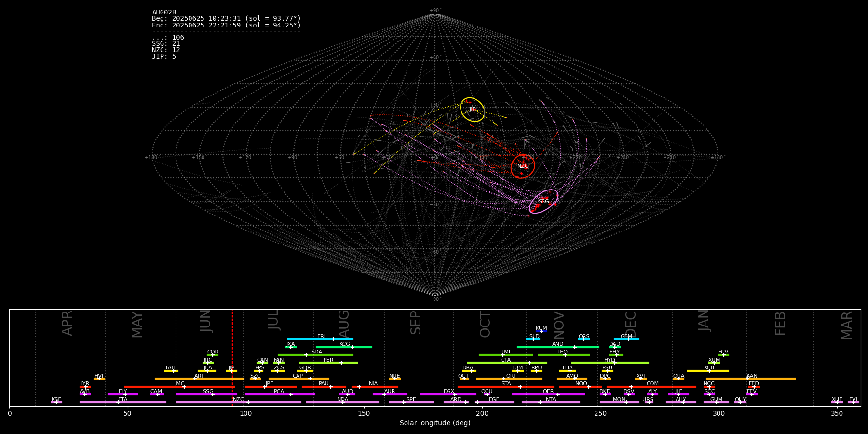Viewport: 868px width, 434px height.
Task: Click the pink NDA shower bar
Action: point(343,402)
